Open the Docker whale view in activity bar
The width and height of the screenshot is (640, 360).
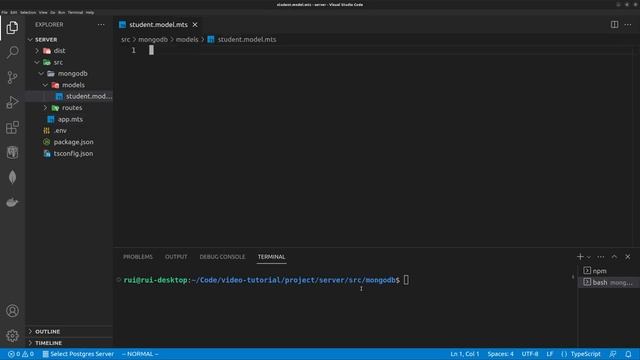pos(12,202)
